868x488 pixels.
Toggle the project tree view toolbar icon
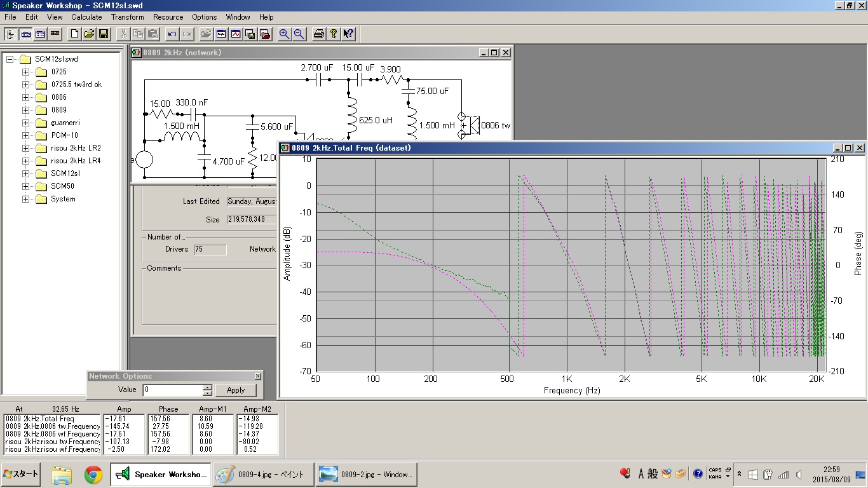click(11, 34)
